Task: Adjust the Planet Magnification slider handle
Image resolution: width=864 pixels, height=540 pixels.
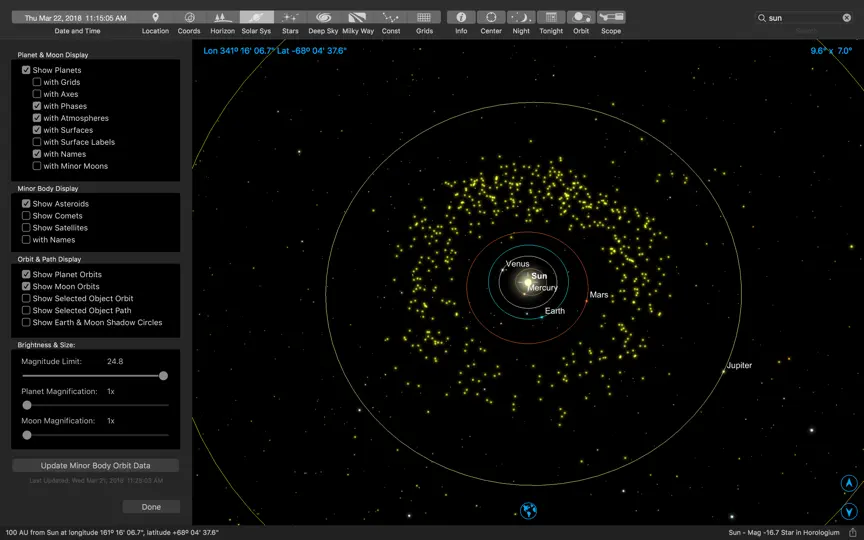Action: click(26, 405)
